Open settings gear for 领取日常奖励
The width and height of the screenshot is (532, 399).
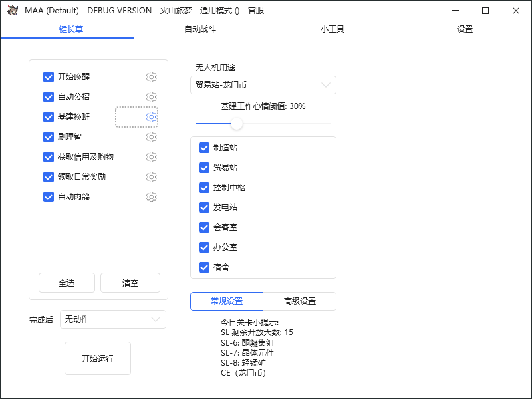coord(151,177)
